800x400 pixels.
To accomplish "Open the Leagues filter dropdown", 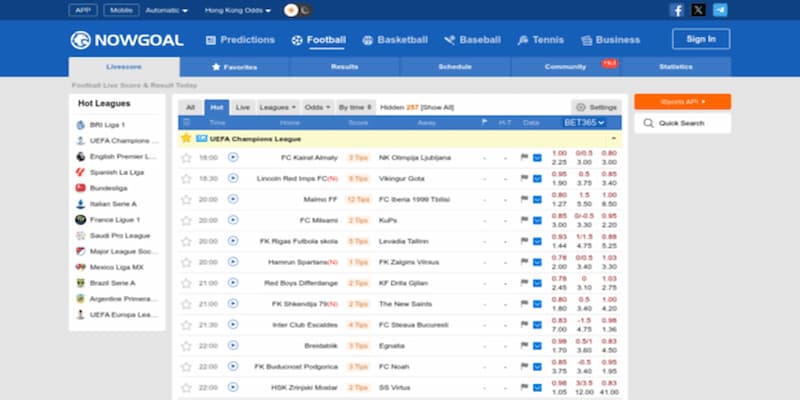I will 278,107.
